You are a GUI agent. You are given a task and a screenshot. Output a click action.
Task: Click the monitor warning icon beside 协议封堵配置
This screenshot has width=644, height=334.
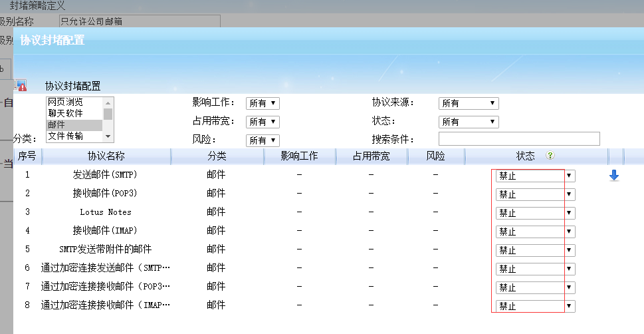tap(21, 85)
